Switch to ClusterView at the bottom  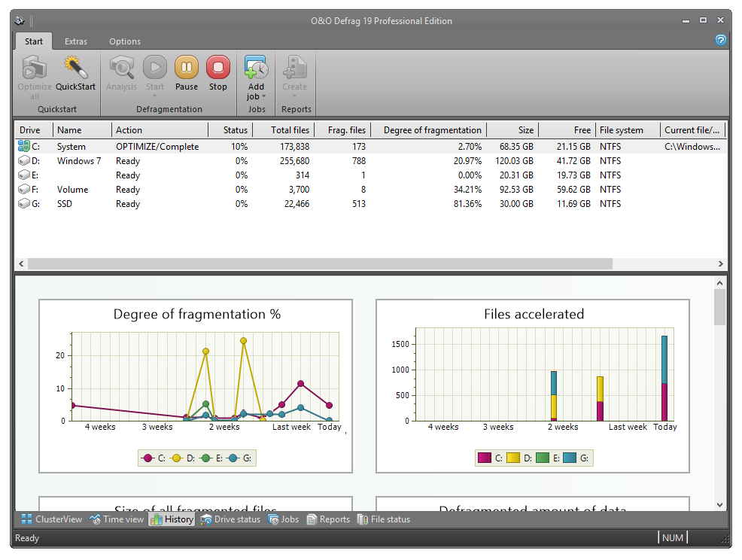tap(51, 519)
